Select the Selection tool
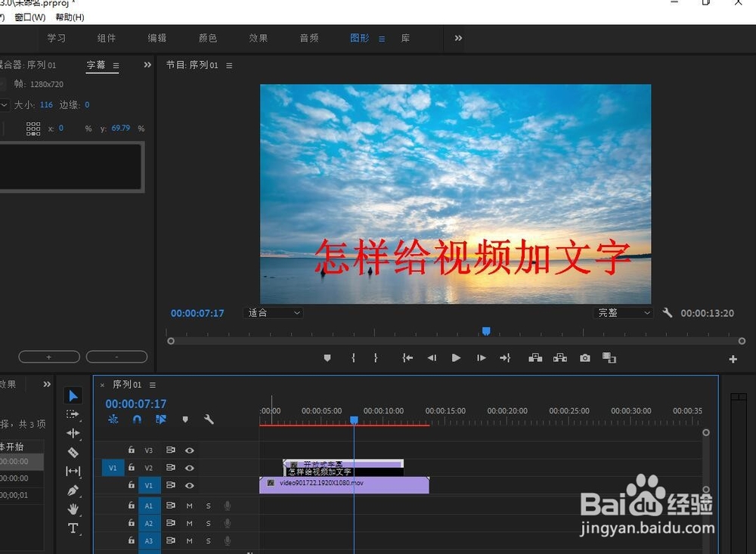 click(73, 395)
